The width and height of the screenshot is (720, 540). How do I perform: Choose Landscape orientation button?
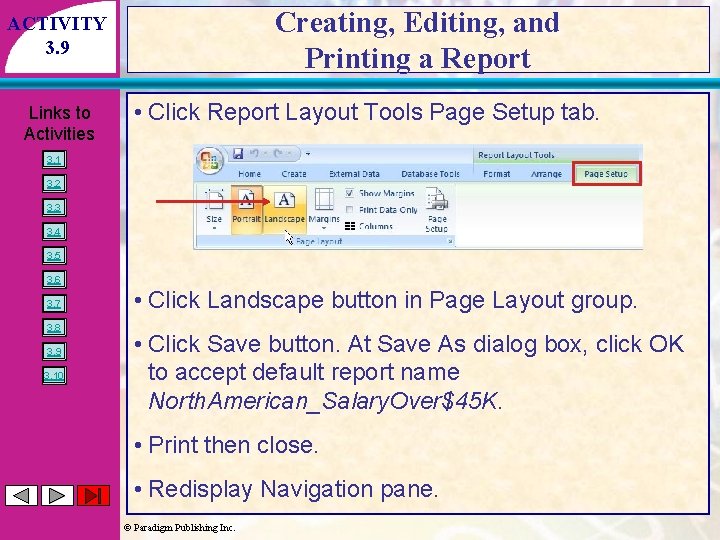[x=284, y=209]
